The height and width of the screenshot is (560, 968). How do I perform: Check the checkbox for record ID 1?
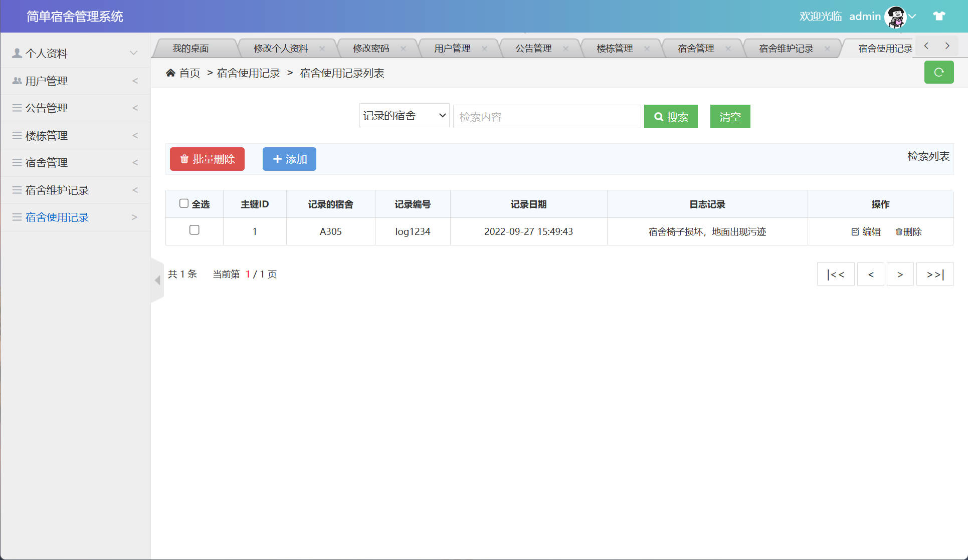tap(194, 230)
